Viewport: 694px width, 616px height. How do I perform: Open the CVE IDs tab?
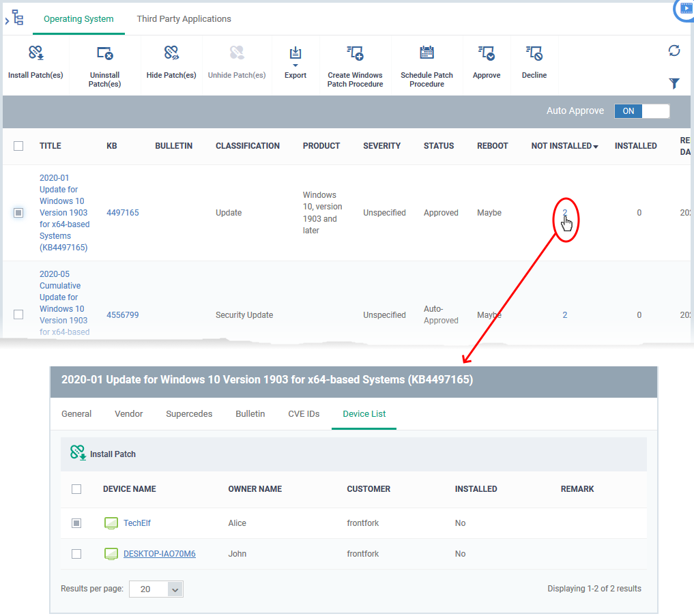pos(304,414)
